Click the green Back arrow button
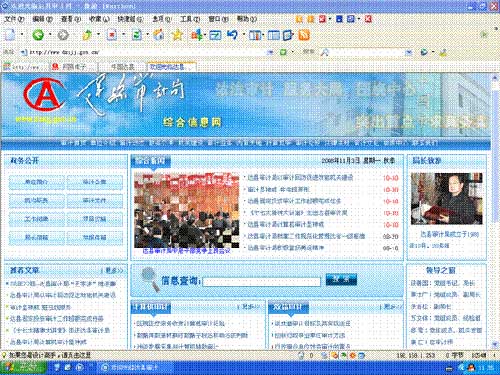This screenshot has height=375, width=500. tap(38, 35)
